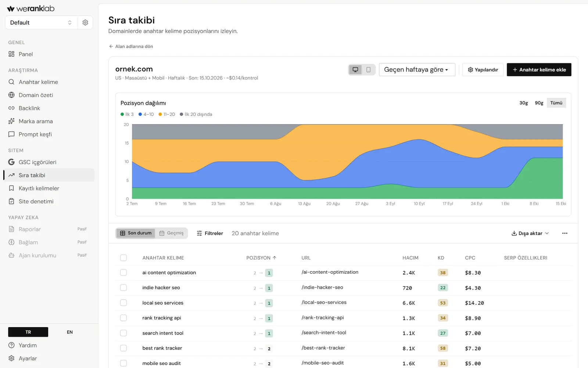Image resolution: width=588 pixels, height=368 pixels.
Task: Check the 'rank tracking api' row
Action: [x=123, y=318]
